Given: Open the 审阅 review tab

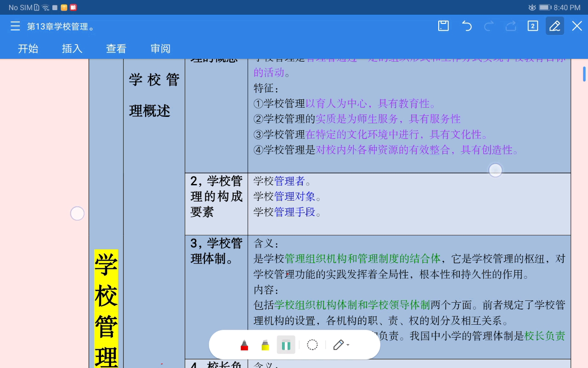Looking at the screenshot, I should 160,49.
